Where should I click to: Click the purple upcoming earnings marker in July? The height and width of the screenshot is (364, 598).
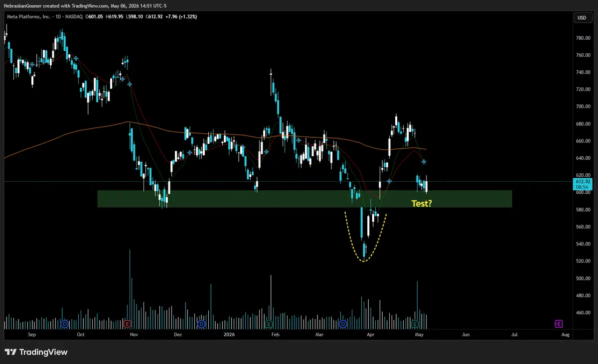coord(558,324)
